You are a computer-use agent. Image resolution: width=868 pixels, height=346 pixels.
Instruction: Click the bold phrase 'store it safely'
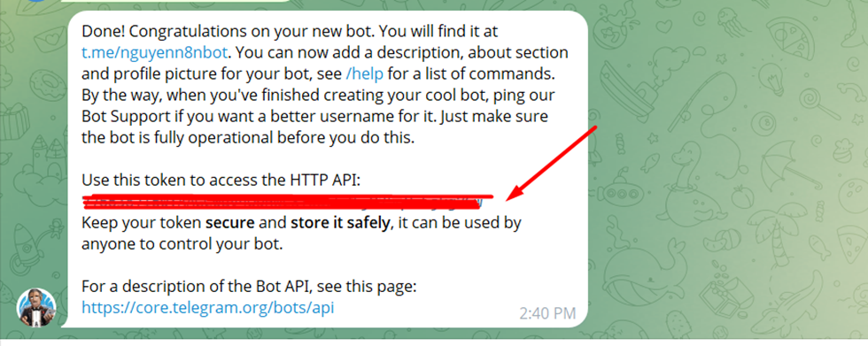click(x=340, y=223)
